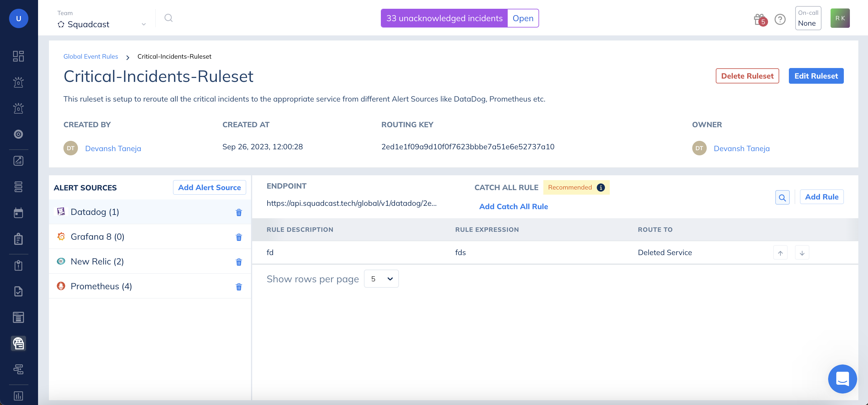
Task: Open the On-call None box
Action: [808, 18]
